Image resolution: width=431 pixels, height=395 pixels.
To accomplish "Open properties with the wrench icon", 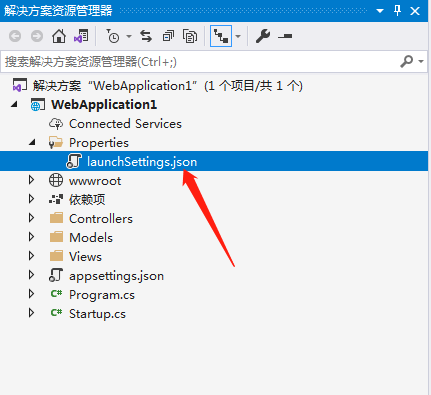I will click(263, 36).
